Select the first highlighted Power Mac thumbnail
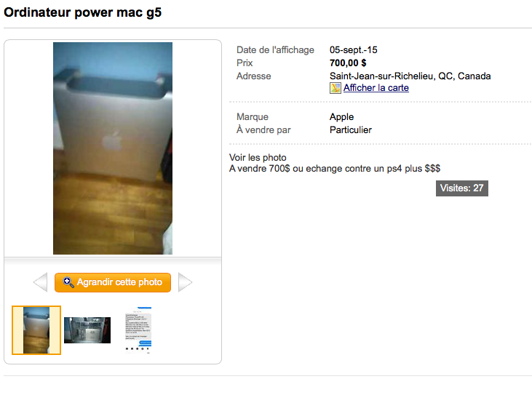532x395 pixels. [36, 330]
